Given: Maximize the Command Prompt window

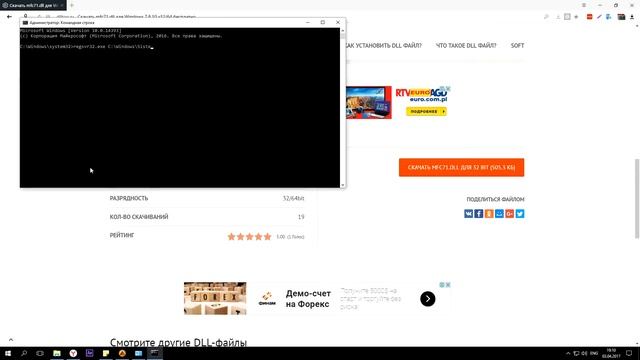Looking at the screenshot, I should pos(322,22).
